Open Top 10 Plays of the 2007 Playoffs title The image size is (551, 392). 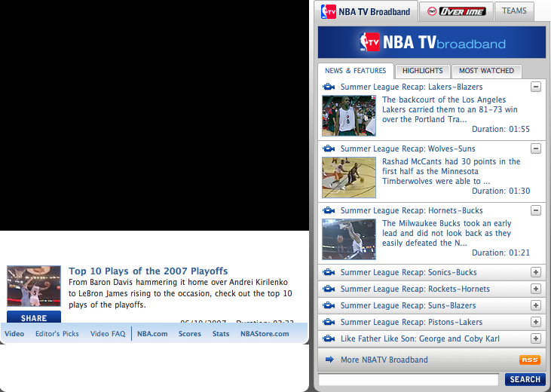(148, 271)
